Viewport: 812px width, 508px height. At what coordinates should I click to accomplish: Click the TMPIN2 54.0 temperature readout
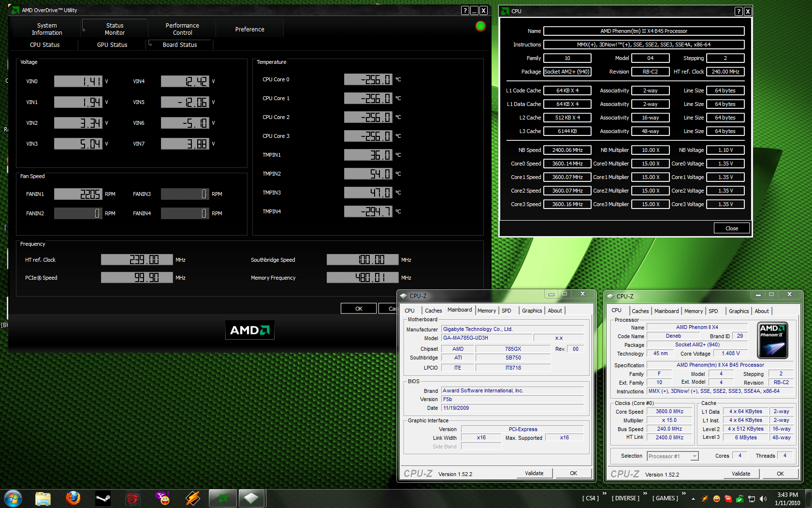tap(368, 174)
